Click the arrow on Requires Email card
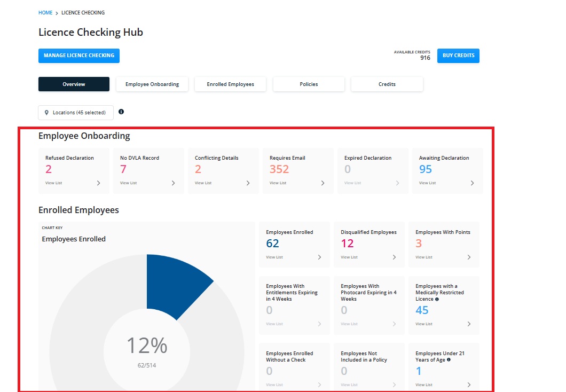Screen dimensions: 566x392 tap(323, 183)
